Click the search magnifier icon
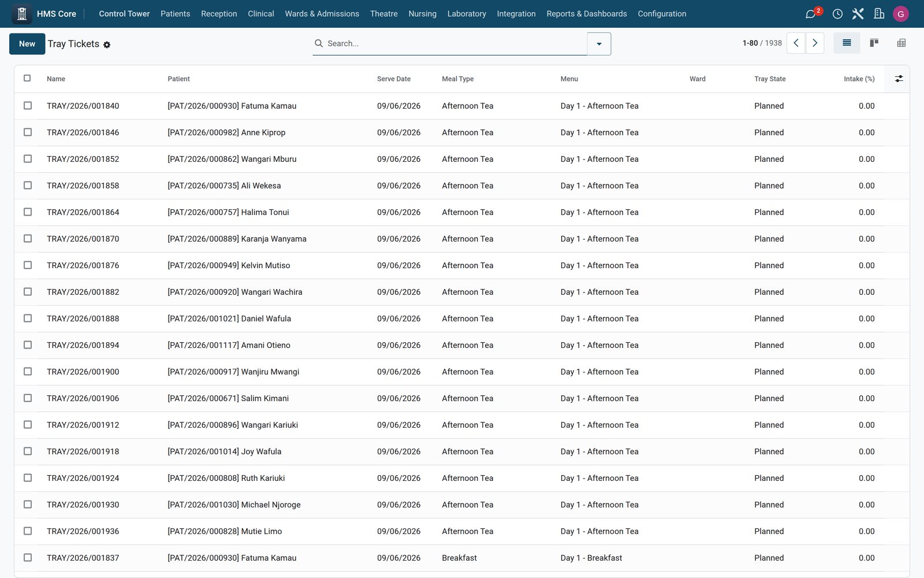This screenshot has width=924, height=578. (318, 43)
